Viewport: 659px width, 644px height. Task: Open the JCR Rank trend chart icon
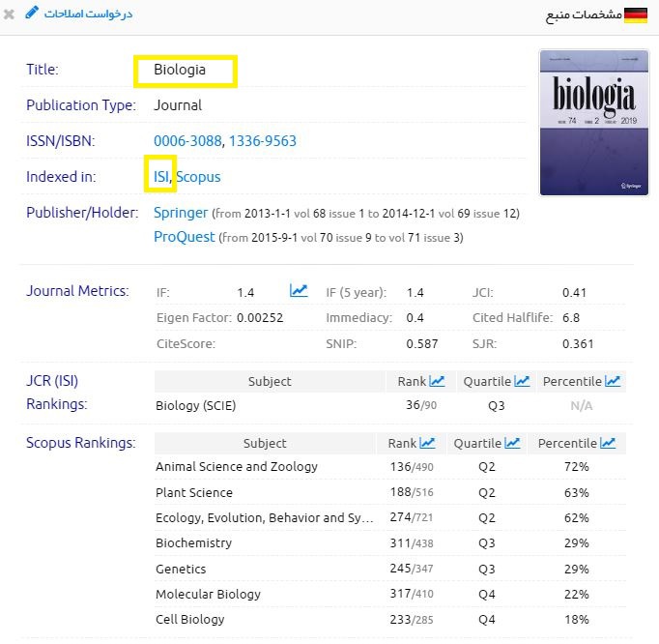point(437,381)
